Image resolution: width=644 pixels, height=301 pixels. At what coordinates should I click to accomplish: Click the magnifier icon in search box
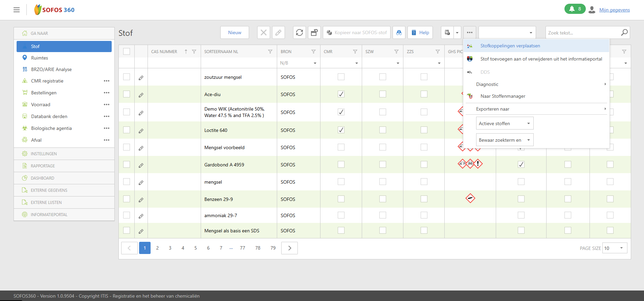point(624,32)
